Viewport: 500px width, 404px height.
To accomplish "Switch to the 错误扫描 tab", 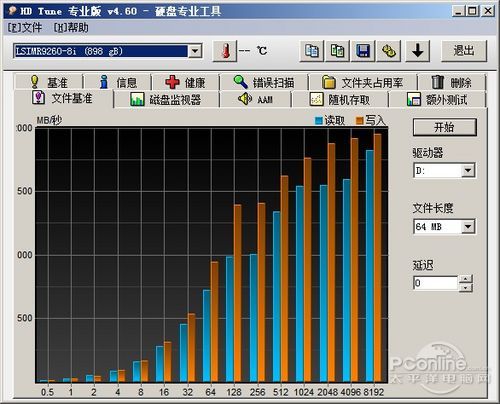I will coord(264,82).
